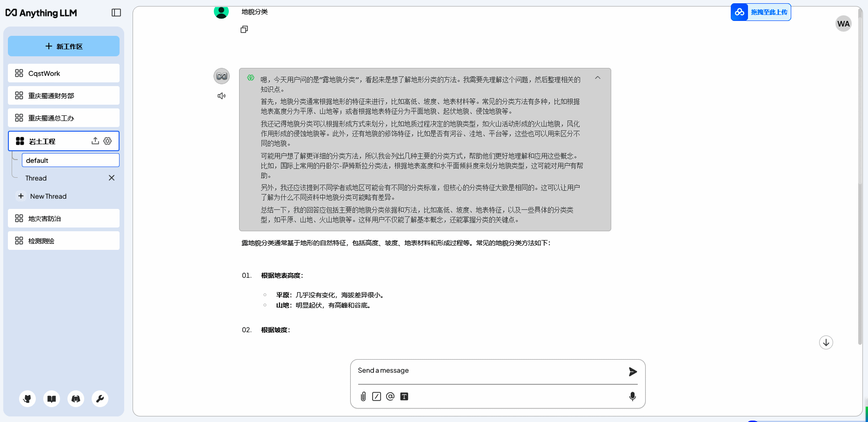Create a new workspace with 新工作区 button
This screenshot has height=422, width=868.
point(64,46)
